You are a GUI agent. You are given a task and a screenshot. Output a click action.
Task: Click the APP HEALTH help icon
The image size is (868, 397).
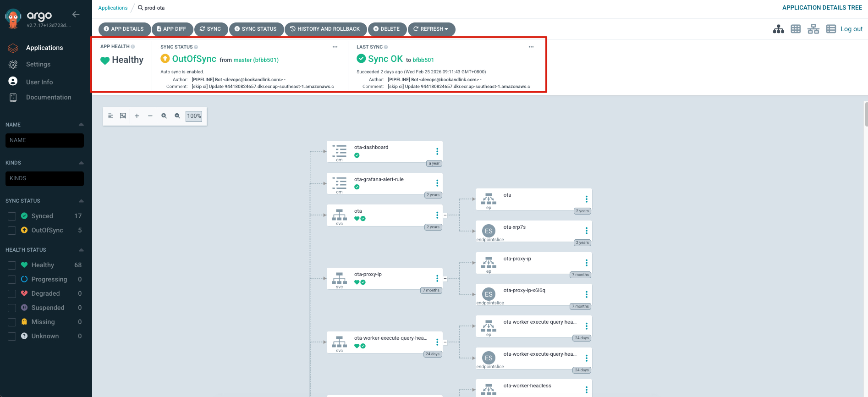click(x=133, y=47)
